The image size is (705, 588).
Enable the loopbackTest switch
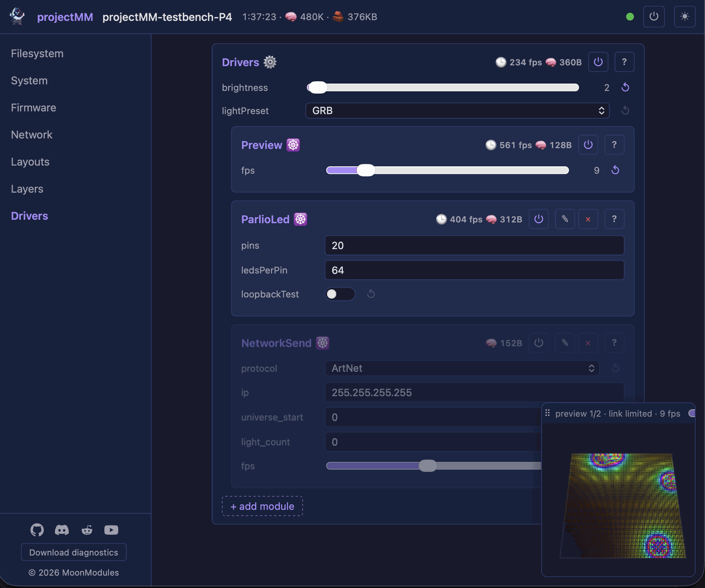point(340,294)
